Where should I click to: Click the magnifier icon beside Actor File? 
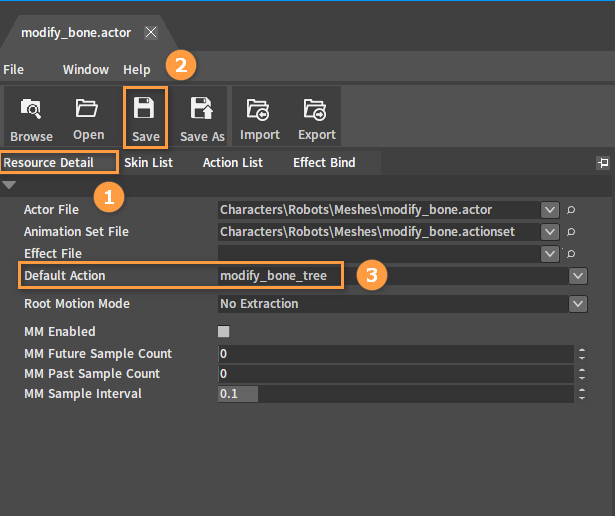pyautogui.click(x=571, y=210)
